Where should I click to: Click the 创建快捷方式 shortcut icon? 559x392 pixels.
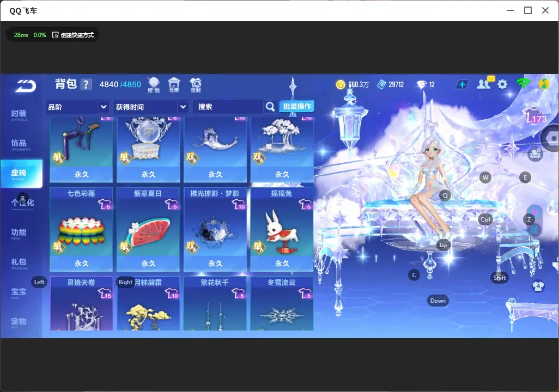[x=55, y=35]
